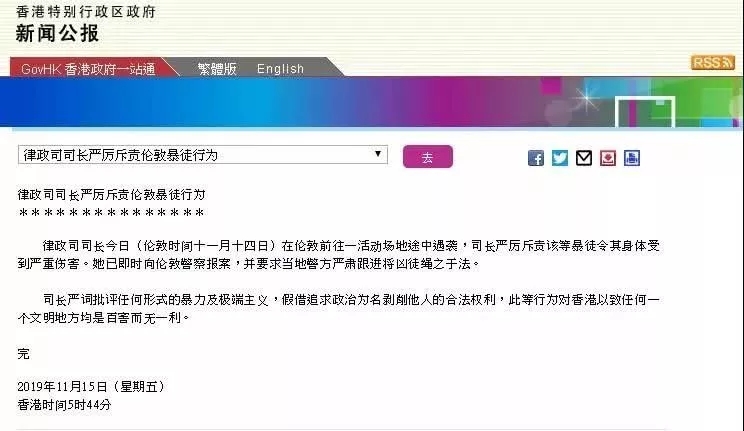
Task: Switch to the 繁體版 language tab
Action: pos(217,69)
